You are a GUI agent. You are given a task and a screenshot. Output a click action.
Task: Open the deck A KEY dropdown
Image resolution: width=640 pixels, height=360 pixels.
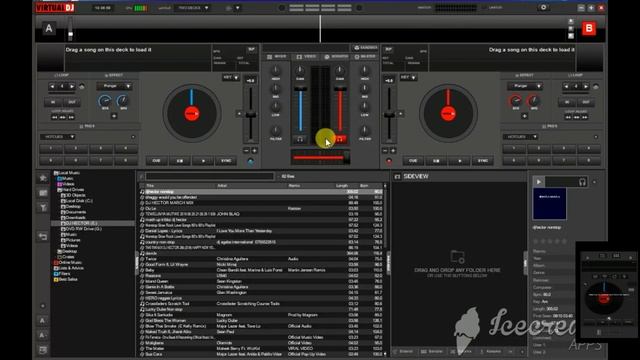231,77
